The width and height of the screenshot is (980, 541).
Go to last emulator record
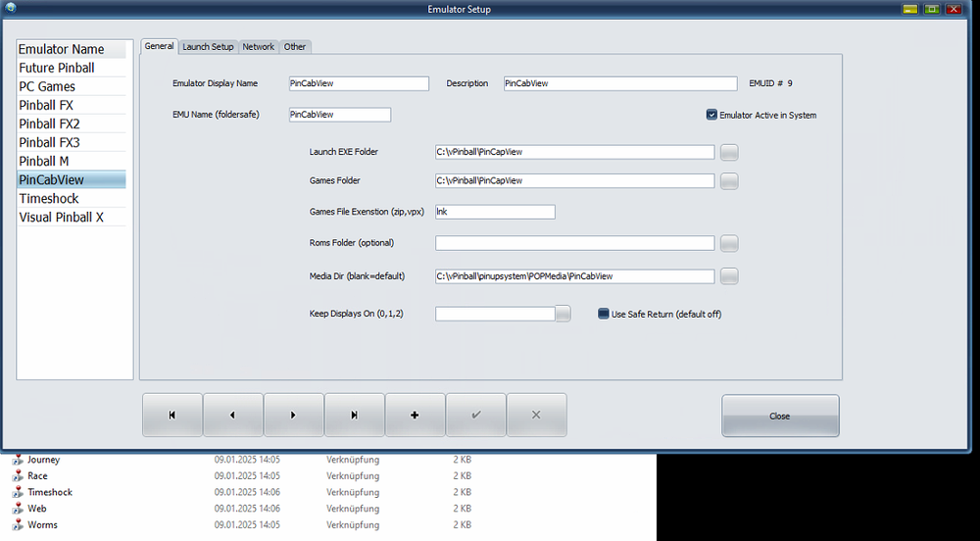(355, 415)
